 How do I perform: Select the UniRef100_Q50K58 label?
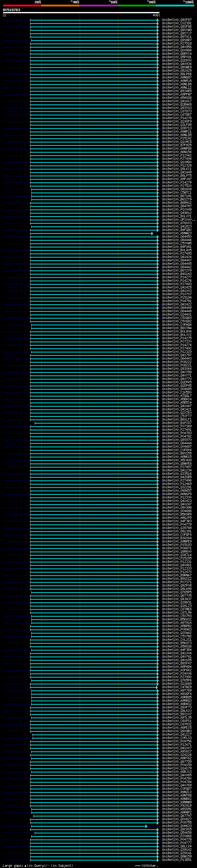[x=176, y=833]
